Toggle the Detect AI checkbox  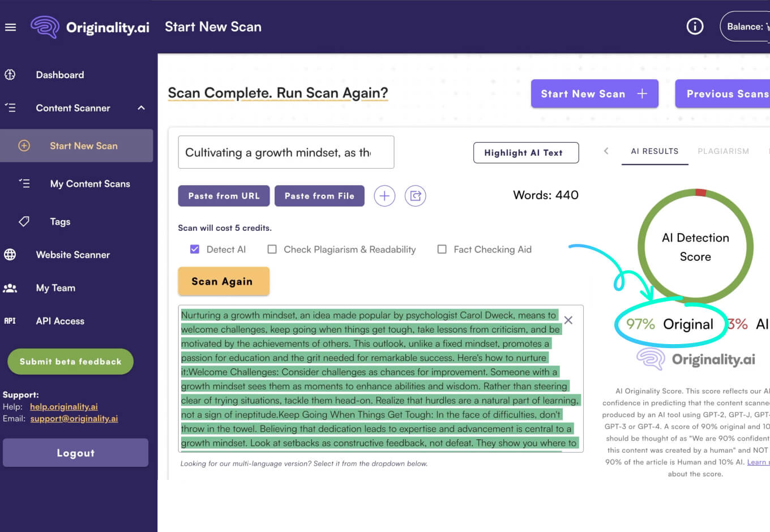(195, 249)
